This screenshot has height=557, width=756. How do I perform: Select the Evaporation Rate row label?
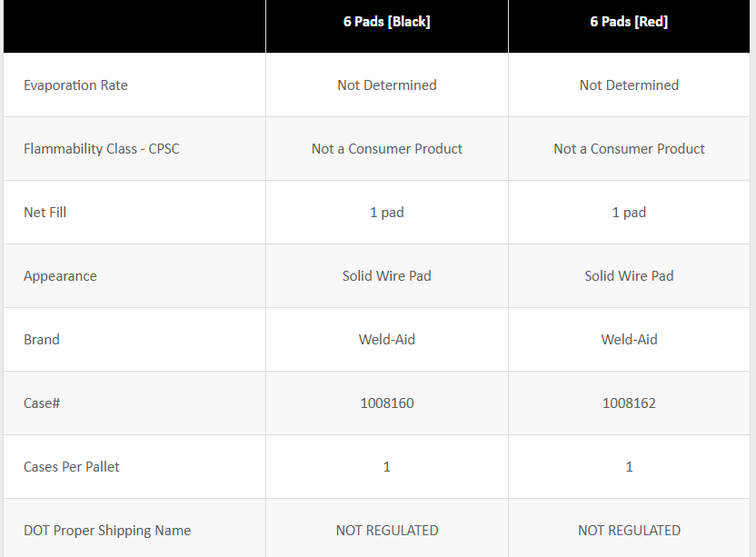pyautogui.click(x=75, y=85)
